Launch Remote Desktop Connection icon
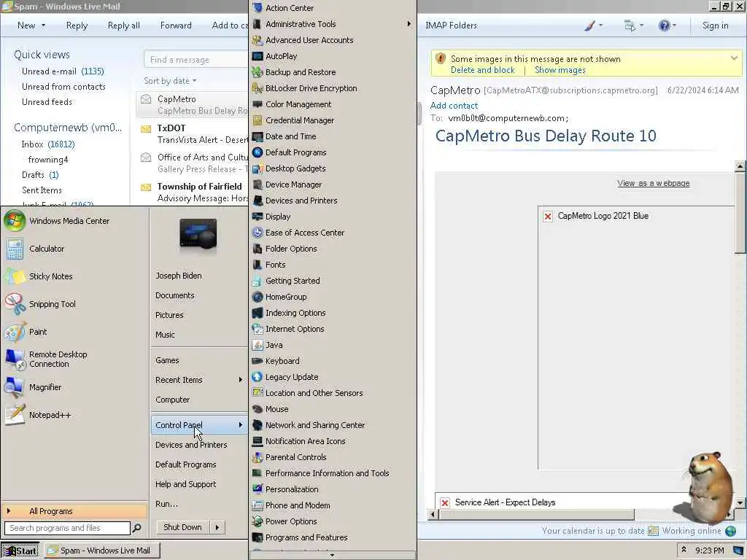Image resolution: width=747 pixels, height=560 pixels. pos(15,359)
